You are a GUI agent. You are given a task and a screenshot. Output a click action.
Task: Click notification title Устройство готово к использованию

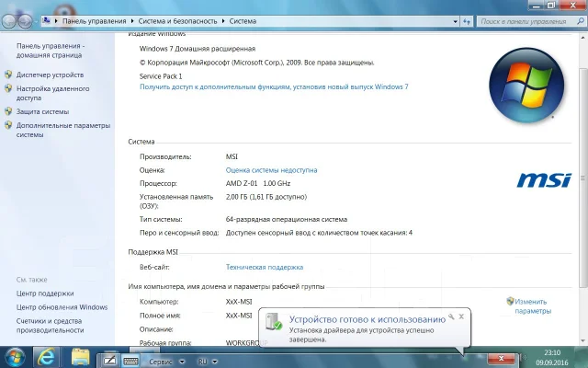[x=367, y=319]
